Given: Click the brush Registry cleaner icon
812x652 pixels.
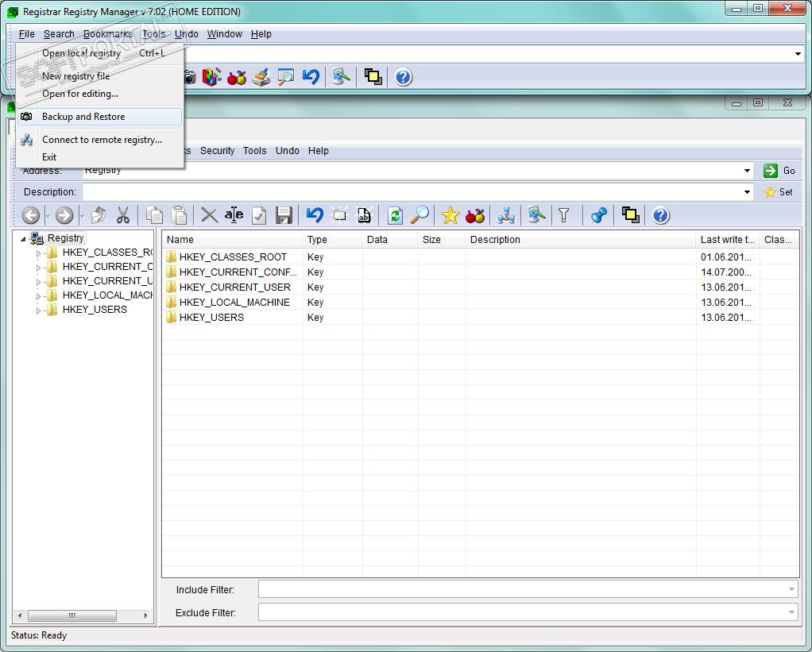Looking at the screenshot, I should click(261, 78).
